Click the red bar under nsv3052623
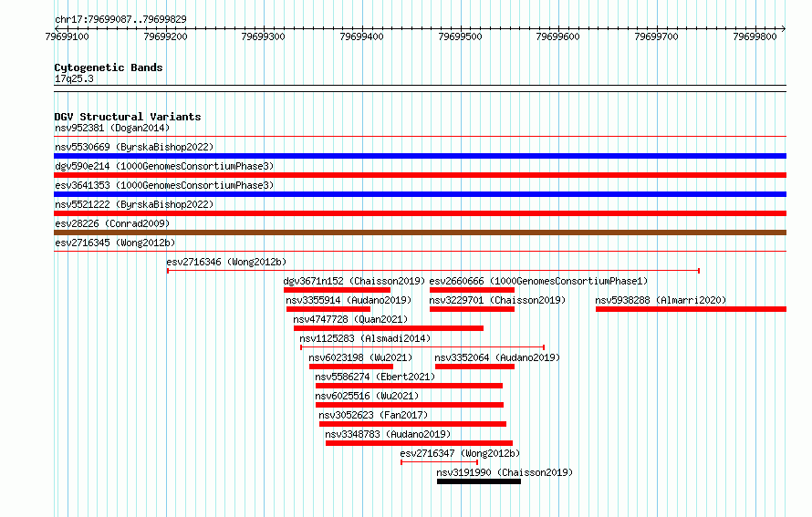 click(412, 424)
